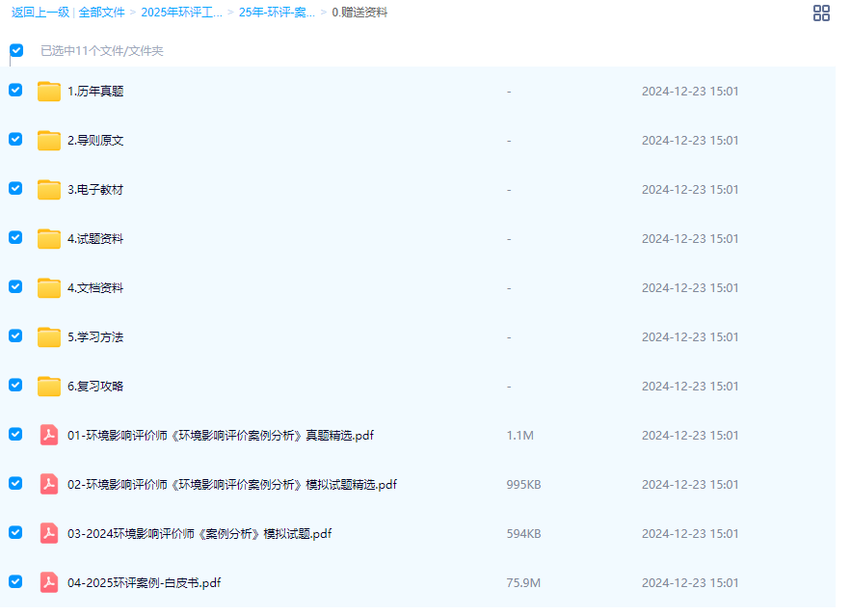Uncheck the 6.复习攻略 checkbox
The image size is (851, 616).
(15, 386)
